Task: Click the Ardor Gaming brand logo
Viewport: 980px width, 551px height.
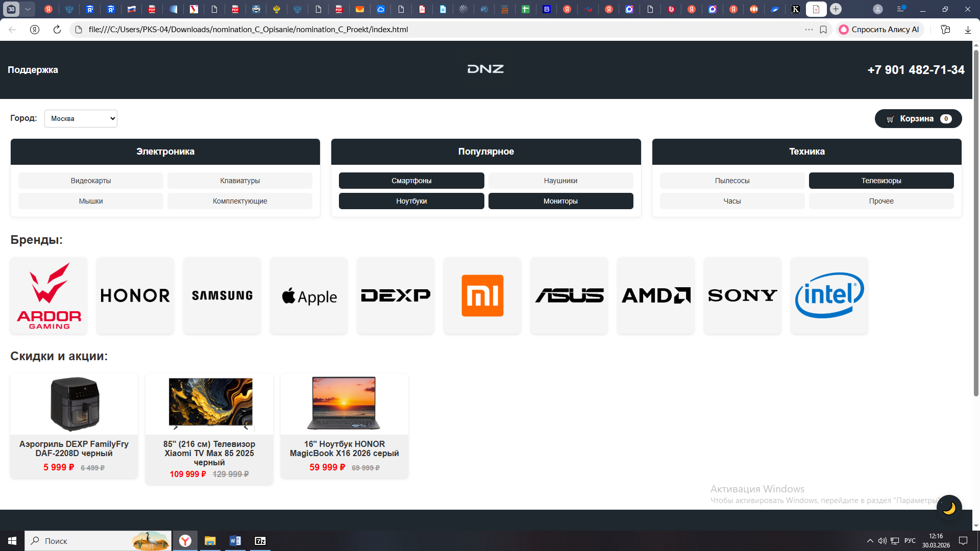Action: click(x=49, y=295)
